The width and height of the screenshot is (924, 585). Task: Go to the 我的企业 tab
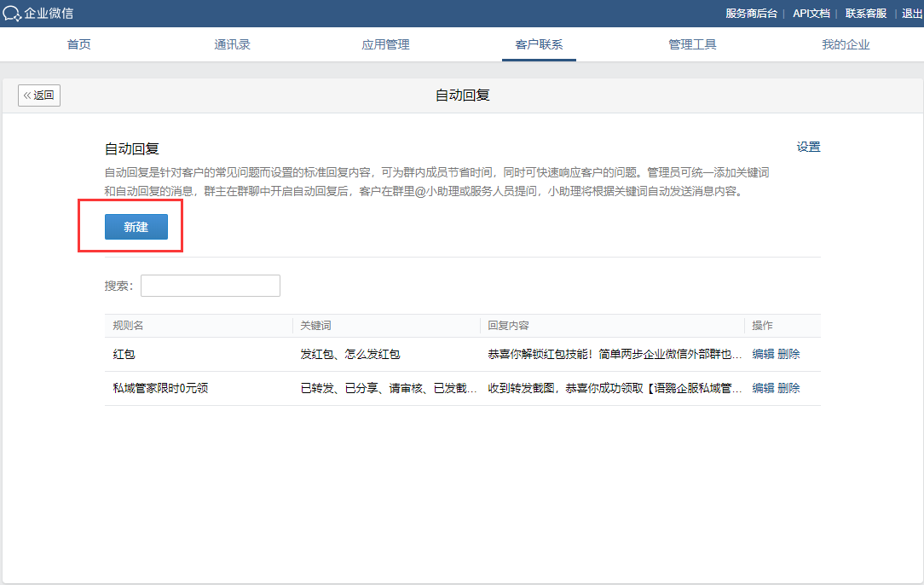[846, 44]
